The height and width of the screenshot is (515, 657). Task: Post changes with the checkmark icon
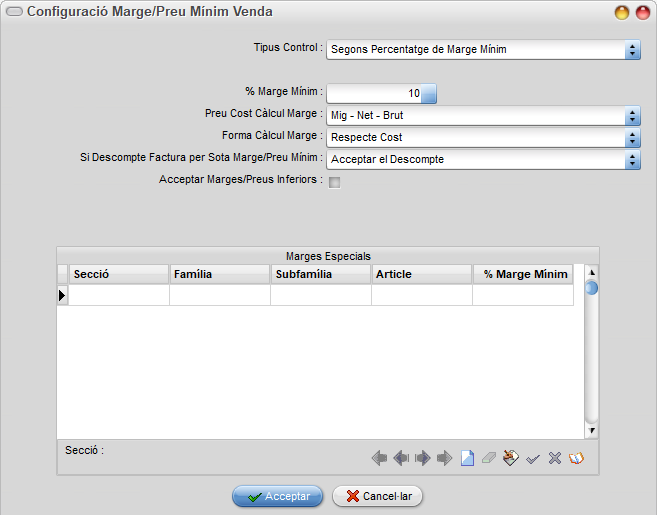(533, 459)
